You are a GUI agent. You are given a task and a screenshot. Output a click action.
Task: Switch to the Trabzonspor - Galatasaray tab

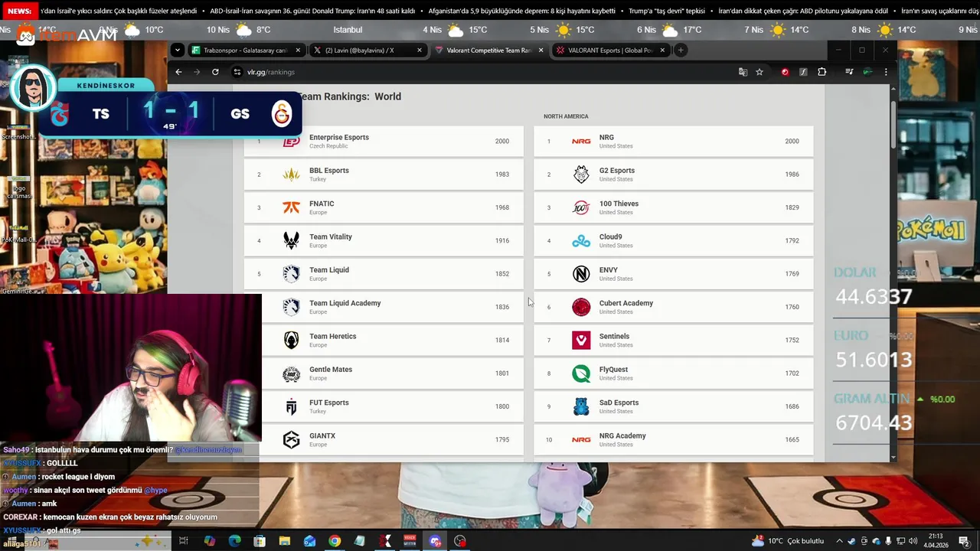coord(246,51)
